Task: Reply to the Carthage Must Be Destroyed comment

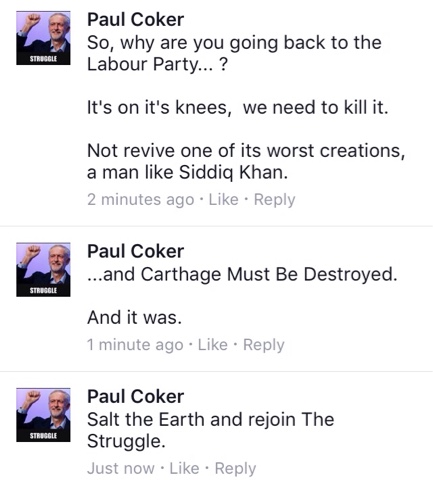Action: coord(264,345)
